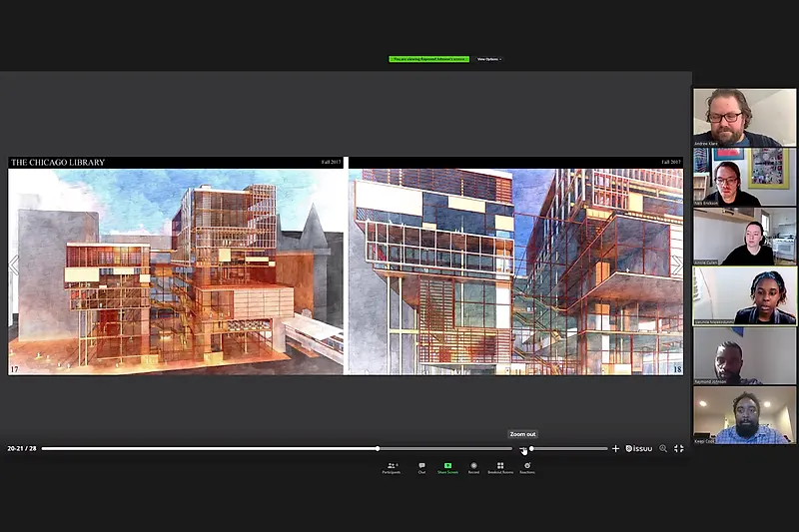The image size is (799, 532).
Task: Start recording with the Record button
Action: [x=473, y=468]
